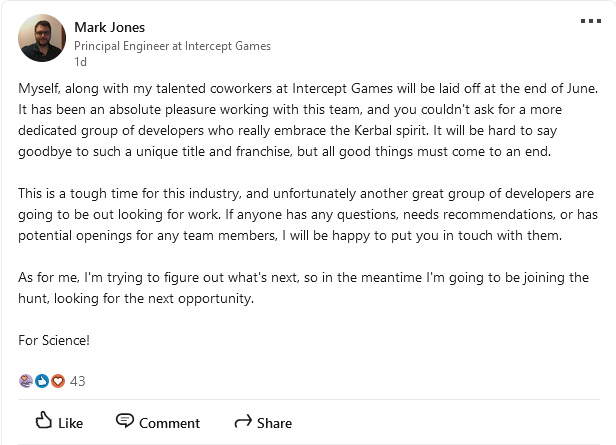Open Mark Jones's profile via name
616x445 pixels.
coord(111,27)
